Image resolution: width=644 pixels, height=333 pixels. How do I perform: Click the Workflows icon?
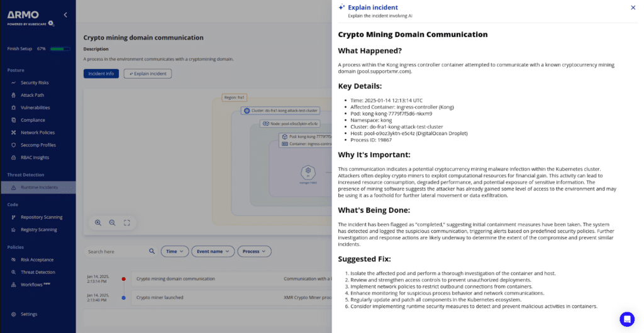(x=13, y=285)
